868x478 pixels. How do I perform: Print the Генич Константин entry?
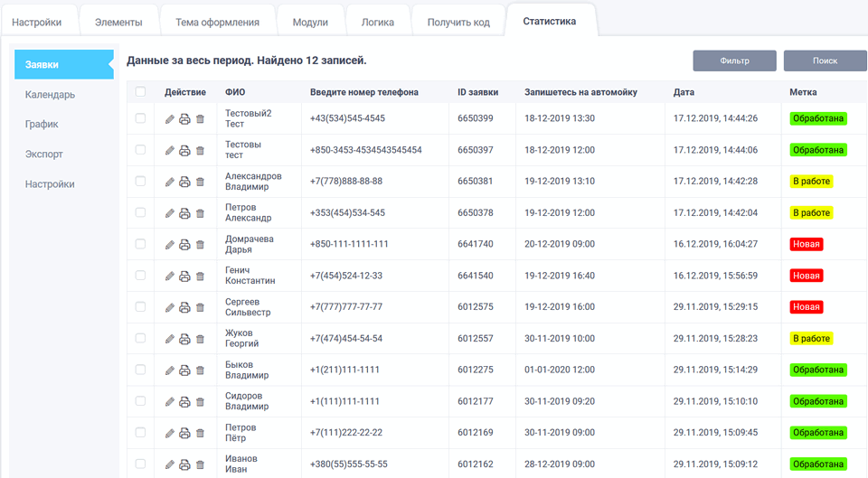pos(184,276)
